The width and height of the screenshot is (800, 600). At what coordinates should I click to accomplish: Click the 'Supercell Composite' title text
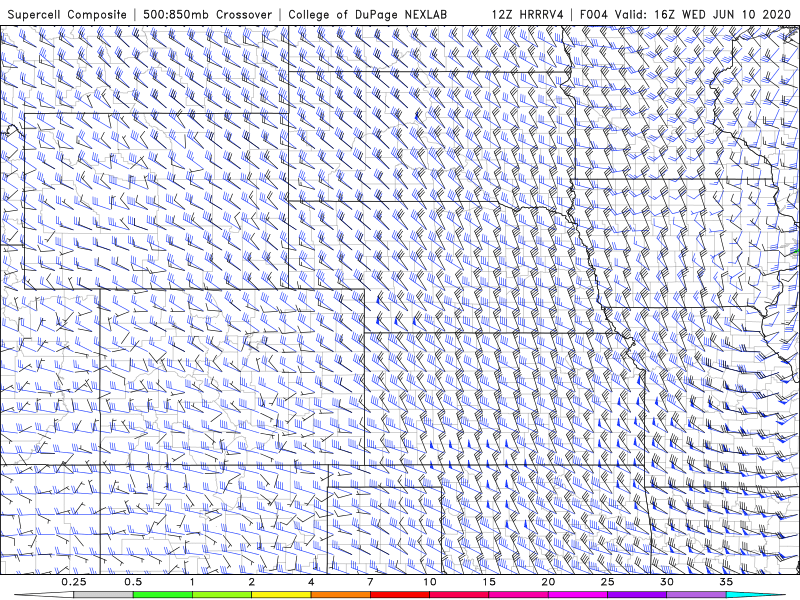coord(67,14)
